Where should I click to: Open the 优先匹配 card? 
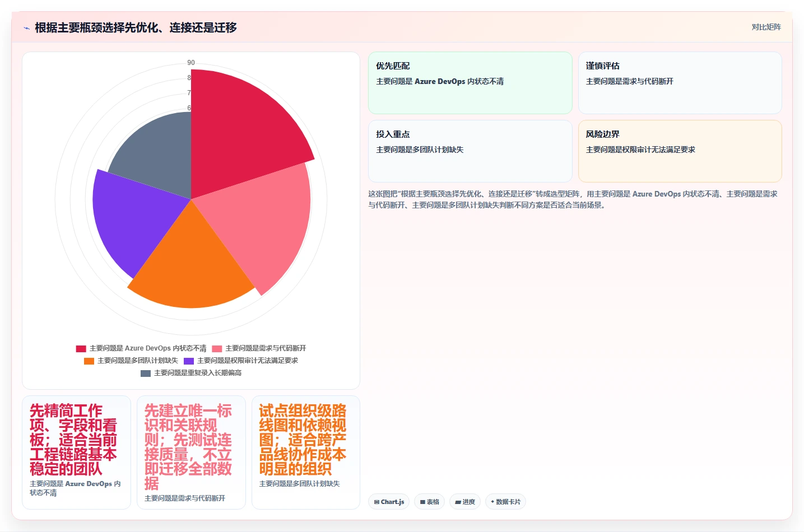click(x=470, y=83)
